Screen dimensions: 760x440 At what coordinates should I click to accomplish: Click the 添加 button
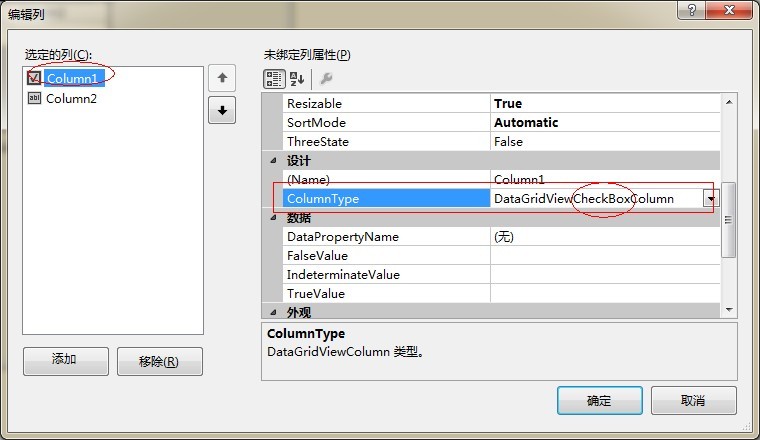coord(65,361)
